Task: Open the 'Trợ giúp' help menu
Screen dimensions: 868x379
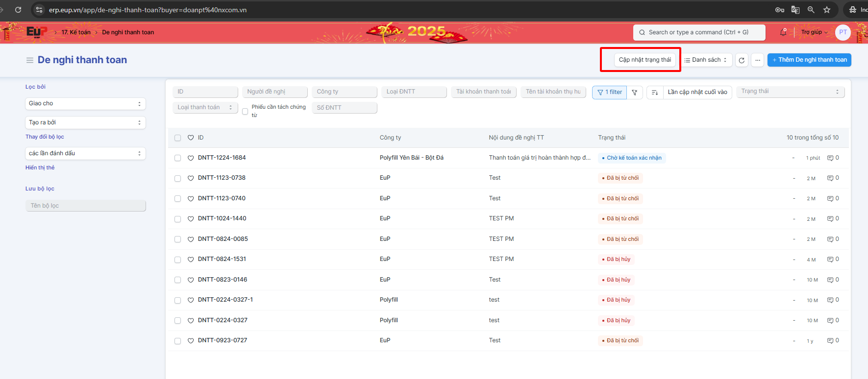Action: coord(814,32)
